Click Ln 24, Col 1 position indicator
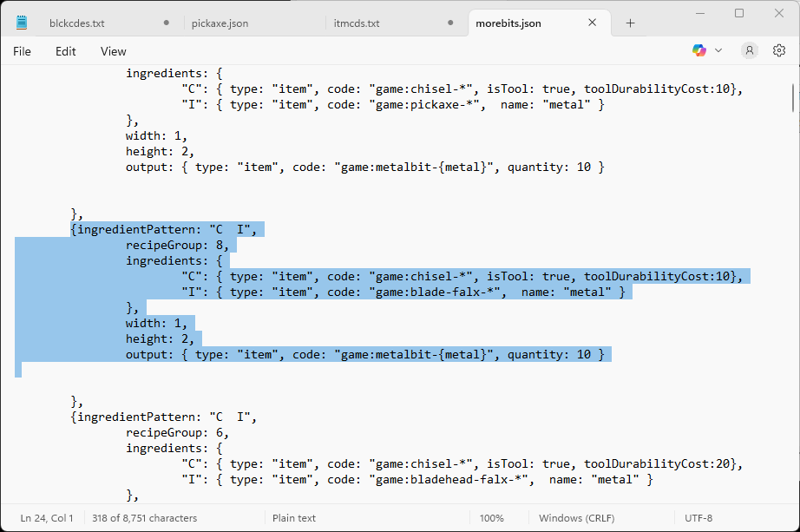The height and width of the screenshot is (532, 800). tap(47, 518)
